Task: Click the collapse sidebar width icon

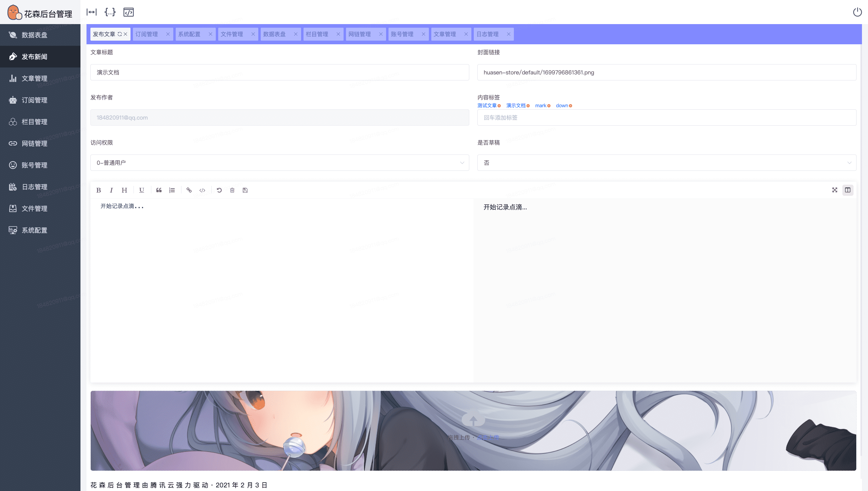Action: point(91,12)
